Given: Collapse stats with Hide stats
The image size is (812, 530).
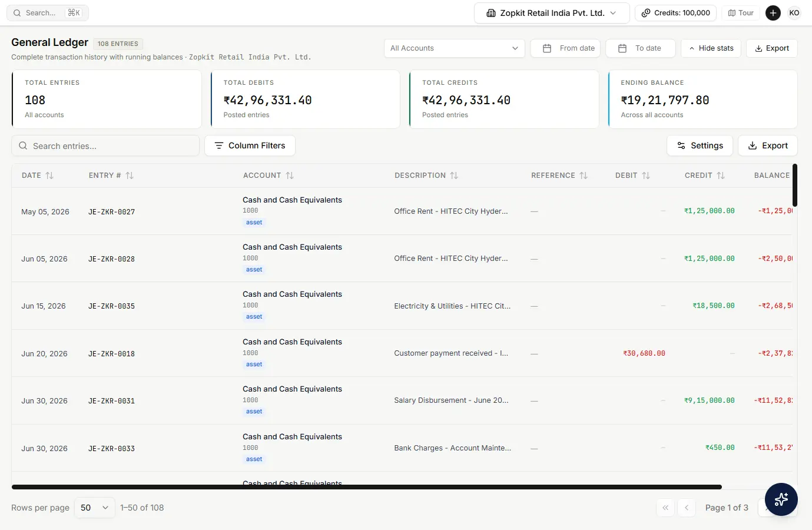Looking at the screenshot, I should 711,48.
